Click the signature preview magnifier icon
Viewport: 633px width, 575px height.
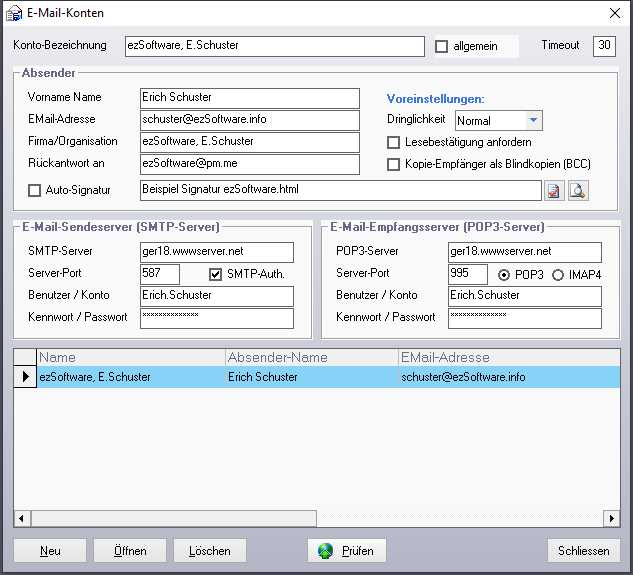pyautogui.click(x=577, y=190)
